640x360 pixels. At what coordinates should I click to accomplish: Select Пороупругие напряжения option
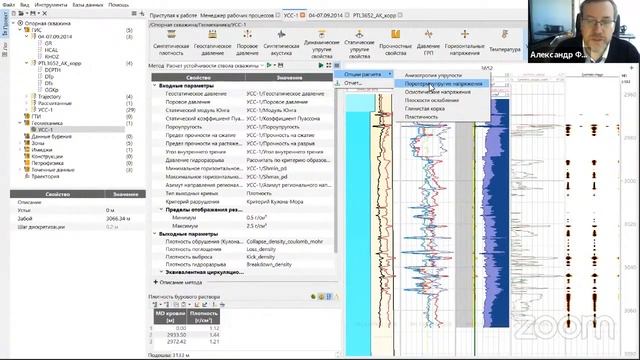pos(442,84)
